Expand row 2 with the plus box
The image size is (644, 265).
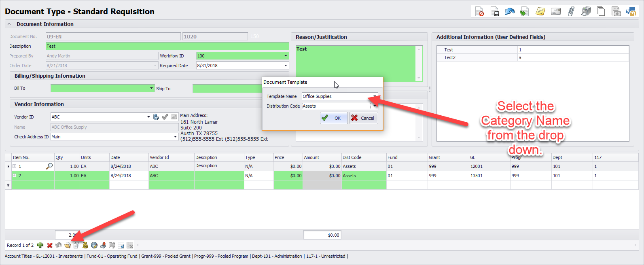(15, 176)
